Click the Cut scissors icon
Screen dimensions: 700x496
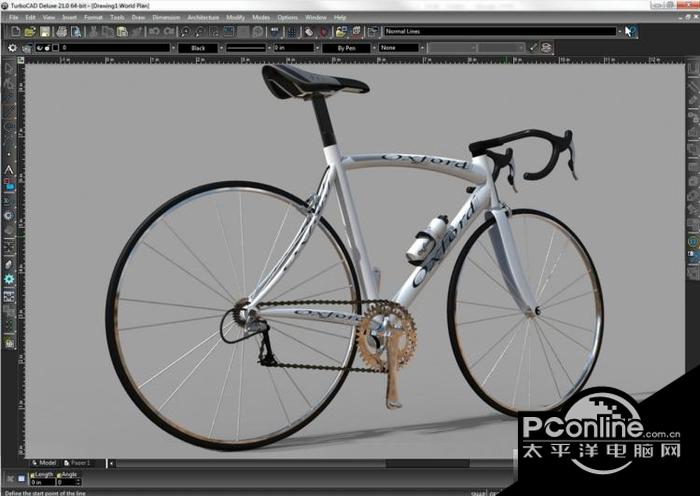(93, 31)
